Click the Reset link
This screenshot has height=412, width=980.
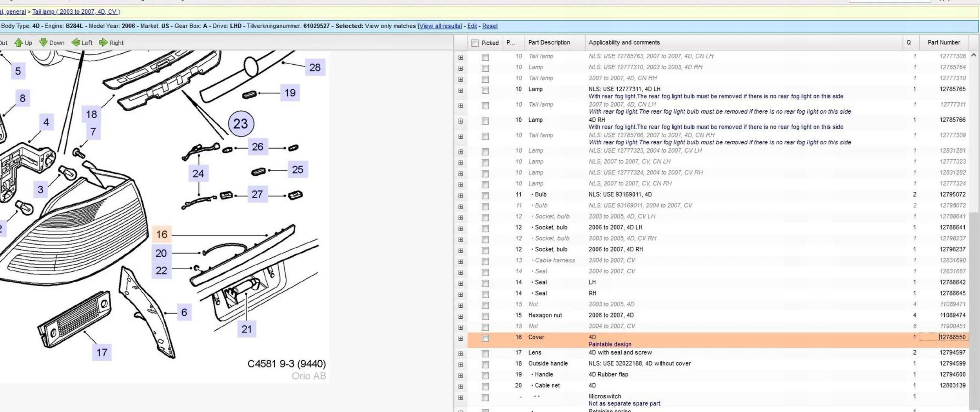tap(490, 26)
